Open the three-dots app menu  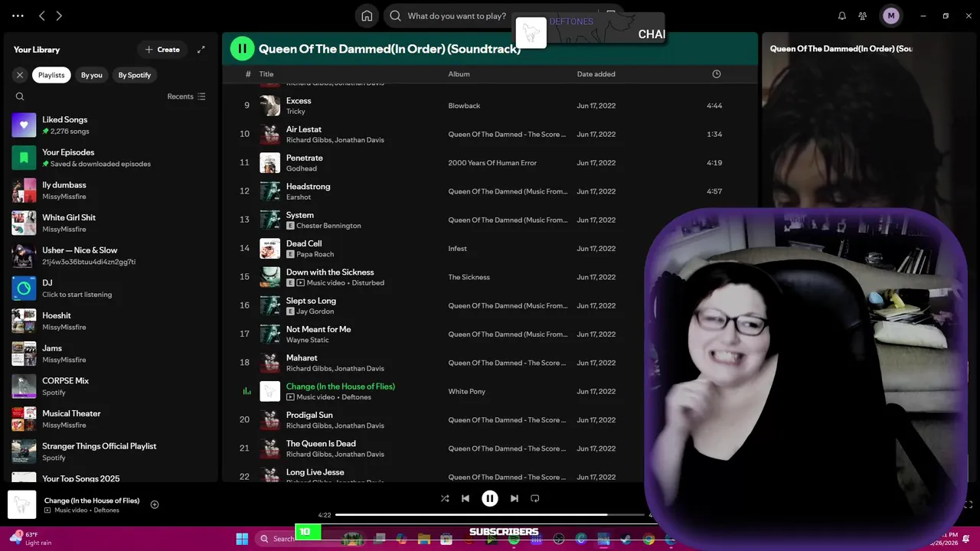[18, 15]
